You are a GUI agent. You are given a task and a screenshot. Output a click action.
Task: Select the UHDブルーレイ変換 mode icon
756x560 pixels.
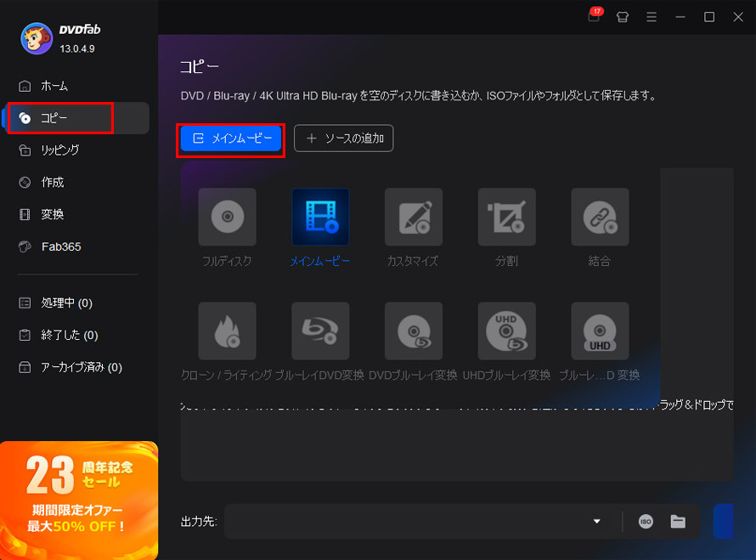[x=506, y=331]
